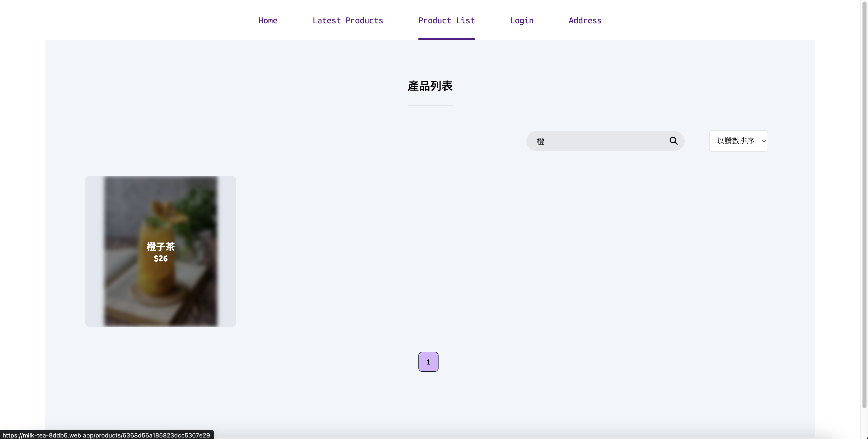This screenshot has width=868, height=439.
Task: Click the status bar URL preview
Action: pos(106,435)
